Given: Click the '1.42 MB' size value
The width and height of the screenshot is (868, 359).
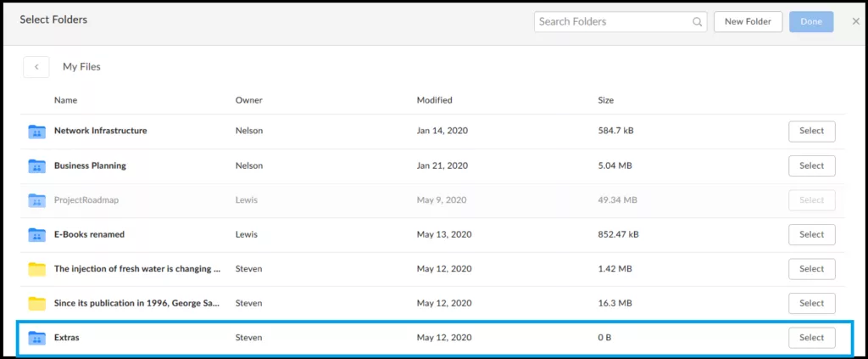Looking at the screenshot, I should pos(615,269).
